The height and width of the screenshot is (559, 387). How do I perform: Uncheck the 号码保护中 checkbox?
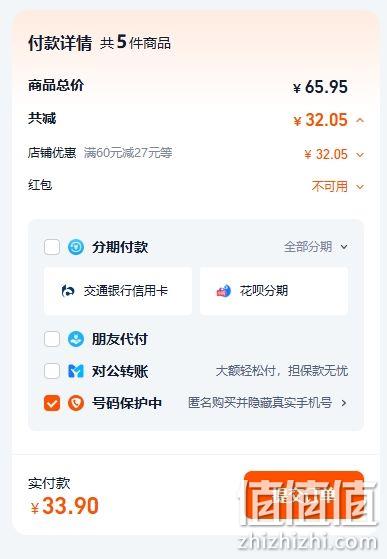[x=52, y=403]
